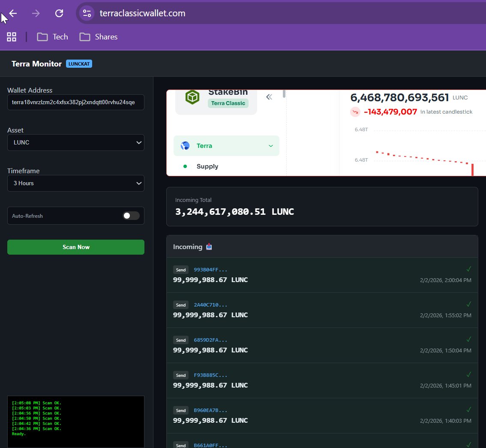Click the Wallet Address input field

pyautogui.click(x=75, y=102)
